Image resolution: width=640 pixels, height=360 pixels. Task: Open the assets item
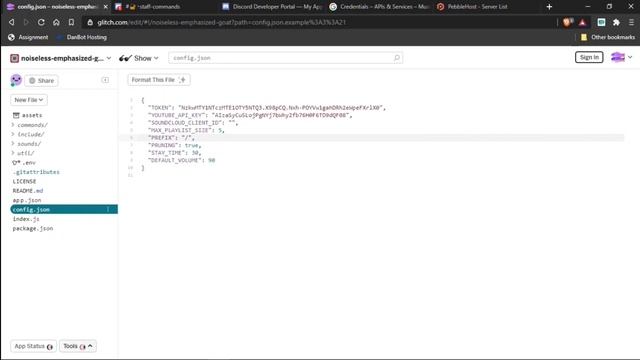[28, 116]
